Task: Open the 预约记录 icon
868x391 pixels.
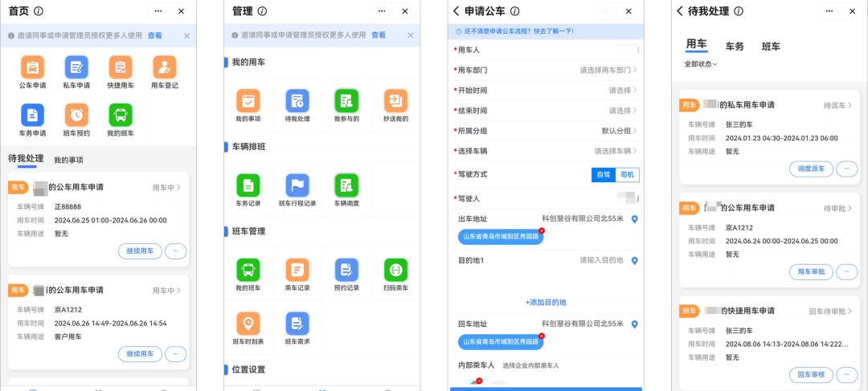Action: pos(346,270)
